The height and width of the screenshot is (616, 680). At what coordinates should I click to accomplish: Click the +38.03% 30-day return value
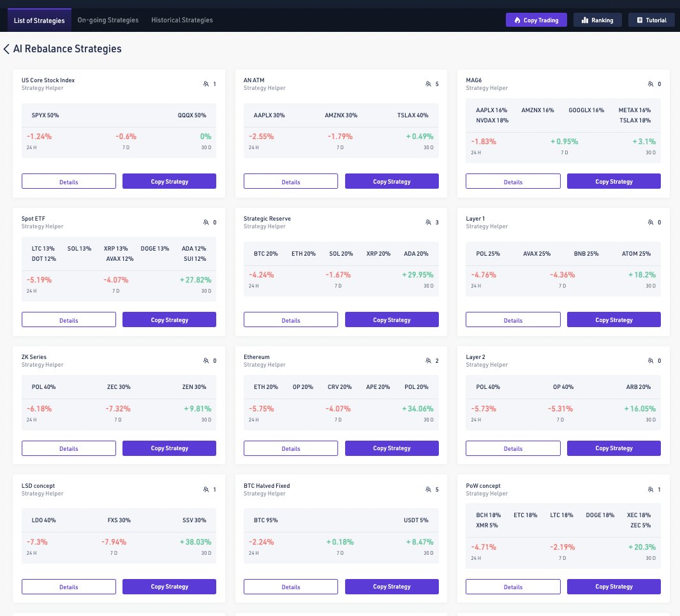click(x=196, y=542)
